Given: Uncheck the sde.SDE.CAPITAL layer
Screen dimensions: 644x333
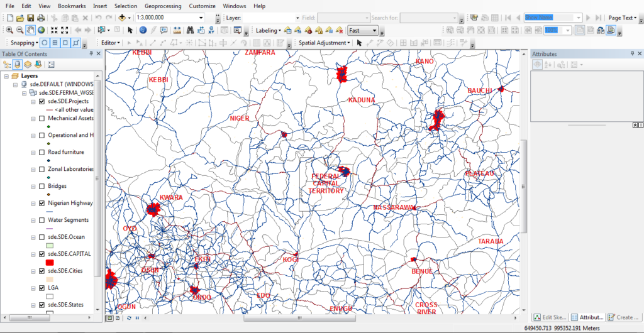Looking at the screenshot, I should (42, 254).
